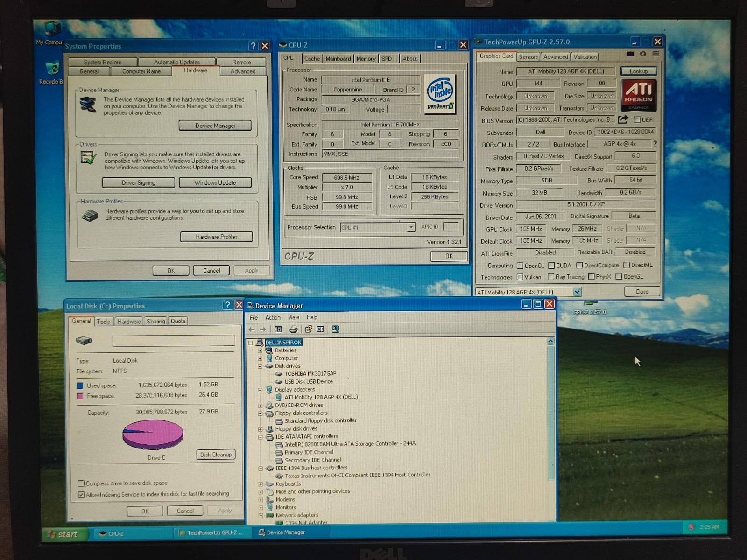
Task: Click the Modems category icon
Action: [x=269, y=499]
